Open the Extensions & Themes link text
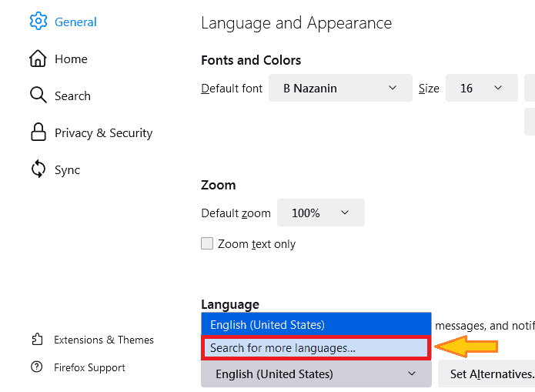The image size is (535, 392). tap(104, 340)
